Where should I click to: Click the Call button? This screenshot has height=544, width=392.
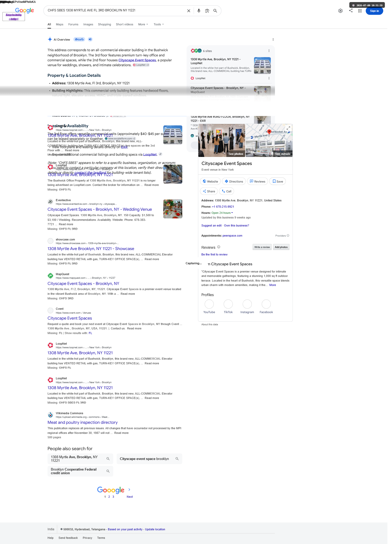pyautogui.click(x=227, y=191)
